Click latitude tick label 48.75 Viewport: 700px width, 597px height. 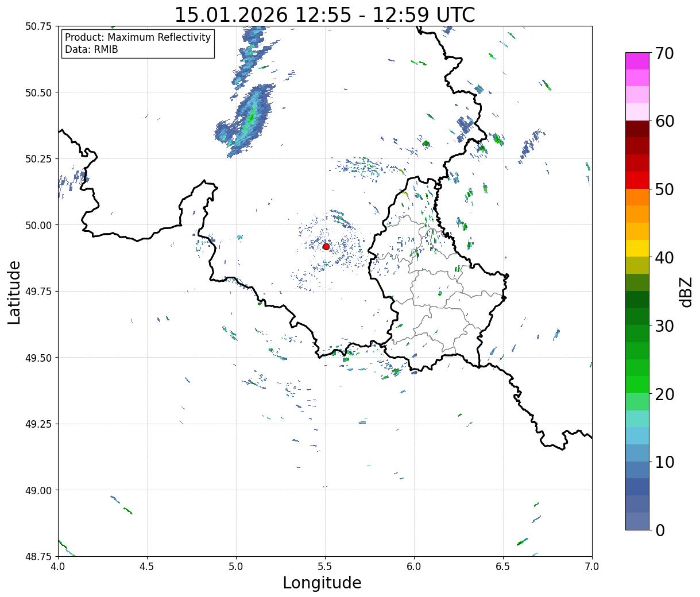(x=38, y=556)
